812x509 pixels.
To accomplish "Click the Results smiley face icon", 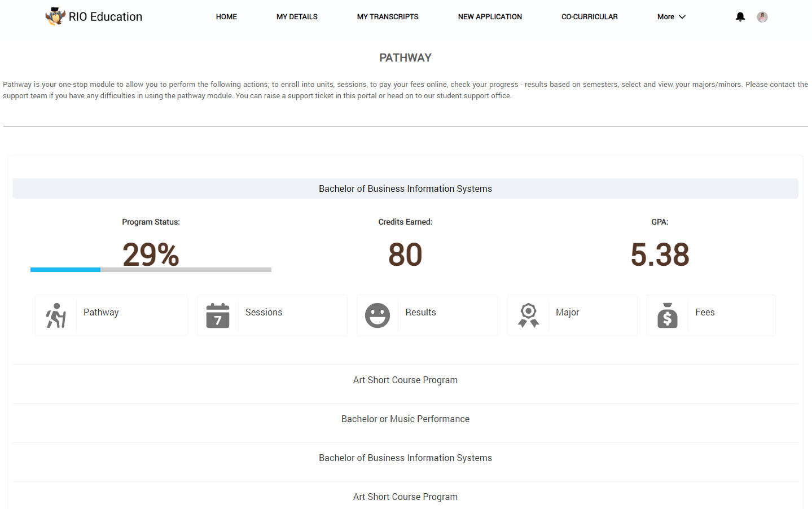I will pyautogui.click(x=378, y=315).
